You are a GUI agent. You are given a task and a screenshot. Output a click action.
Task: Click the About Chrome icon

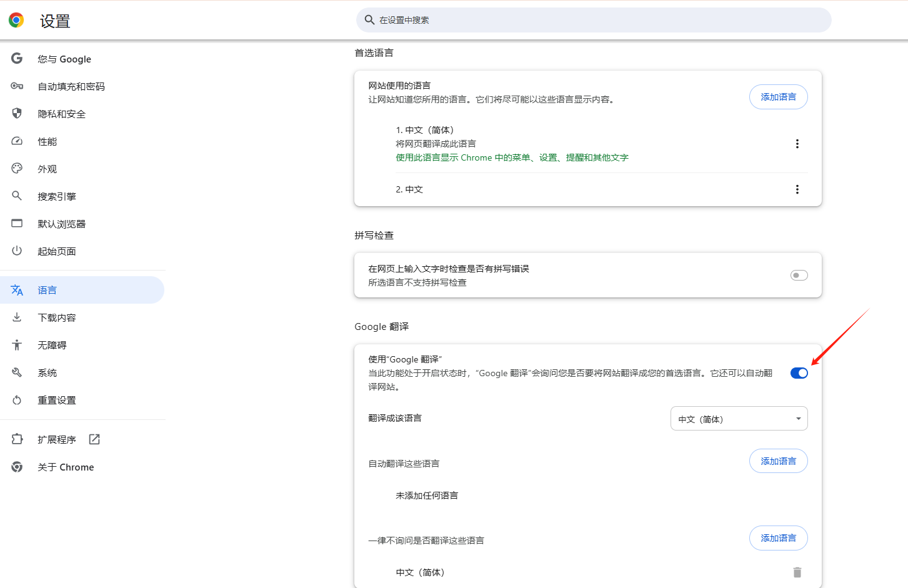[x=17, y=467]
